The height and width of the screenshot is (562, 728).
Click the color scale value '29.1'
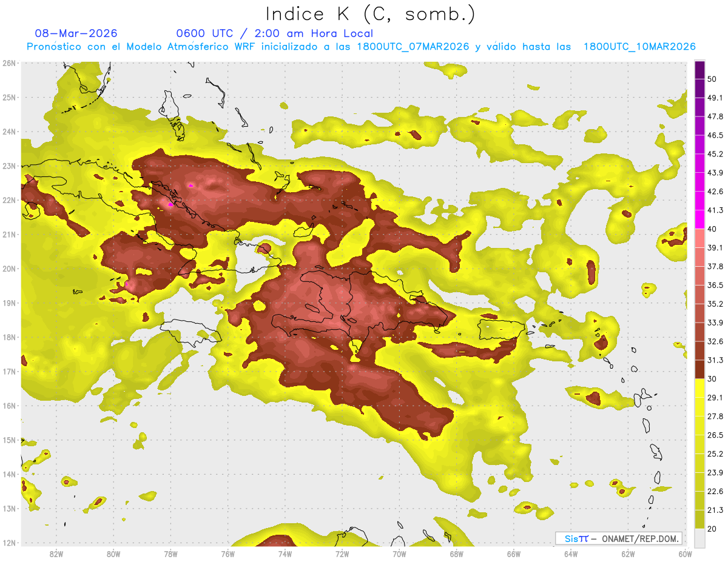click(715, 398)
